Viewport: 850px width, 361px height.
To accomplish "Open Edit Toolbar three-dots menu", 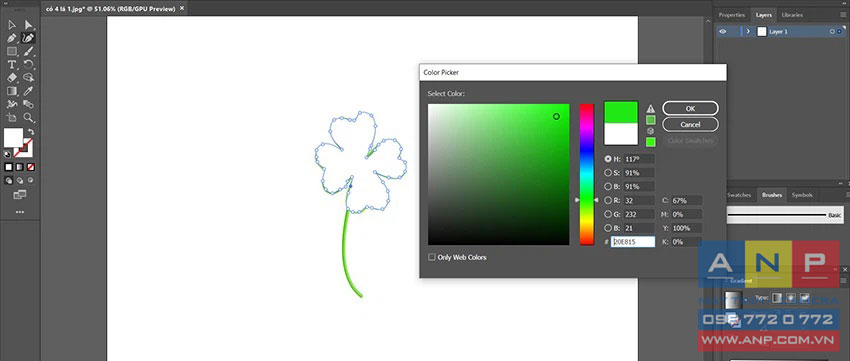I will [20, 212].
